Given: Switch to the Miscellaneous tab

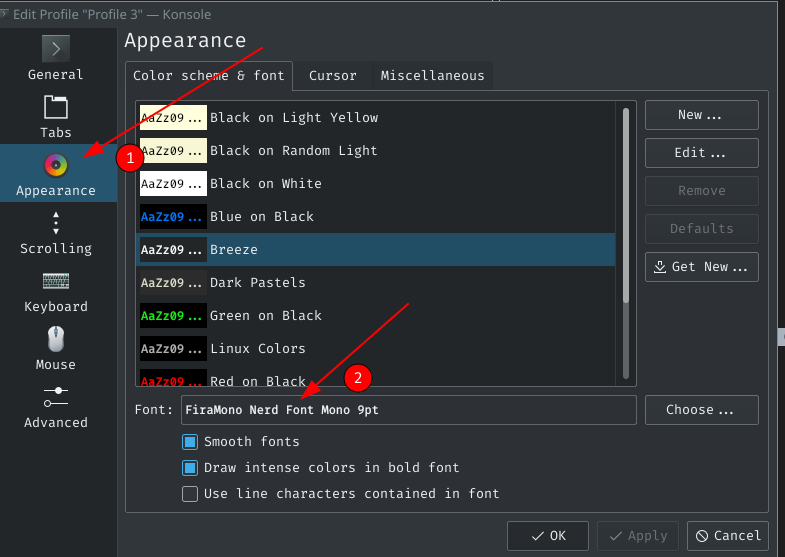Looking at the screenshot, I should 432,76.
